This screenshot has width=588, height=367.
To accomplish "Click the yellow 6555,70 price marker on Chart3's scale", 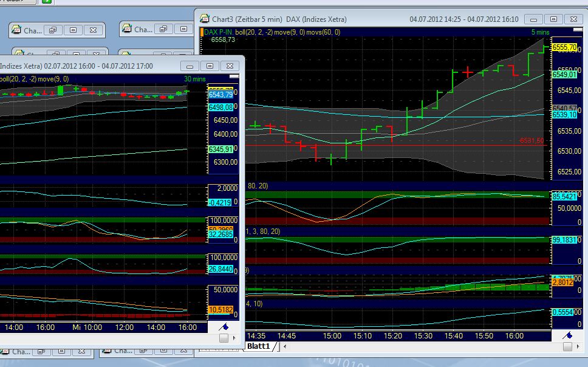I will 564,46.
